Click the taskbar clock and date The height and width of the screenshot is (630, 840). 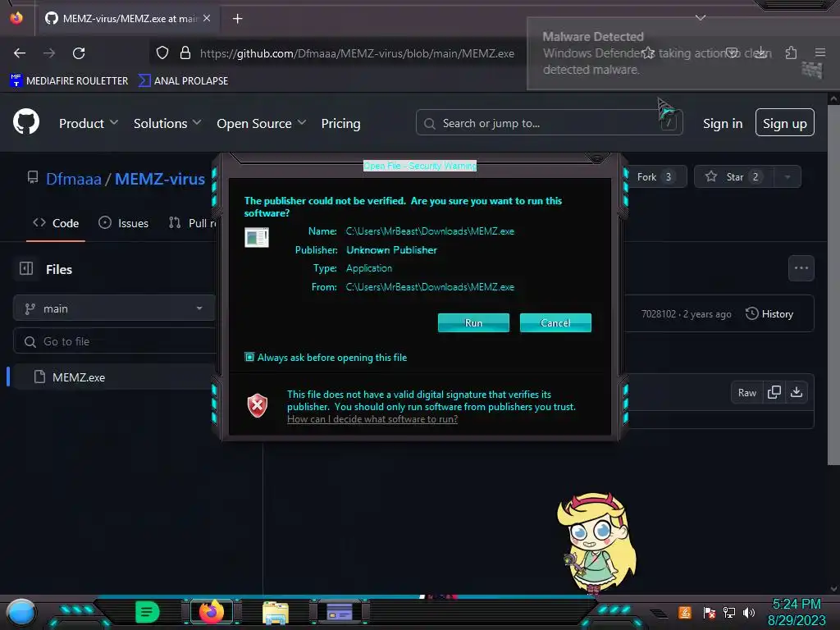pyautogui.click(x=797, y=612)
